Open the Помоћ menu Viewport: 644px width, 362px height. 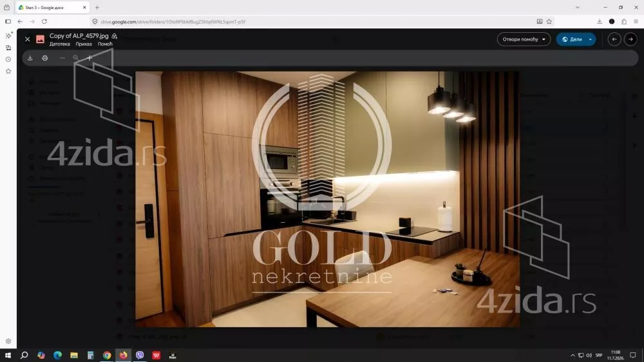105,44
